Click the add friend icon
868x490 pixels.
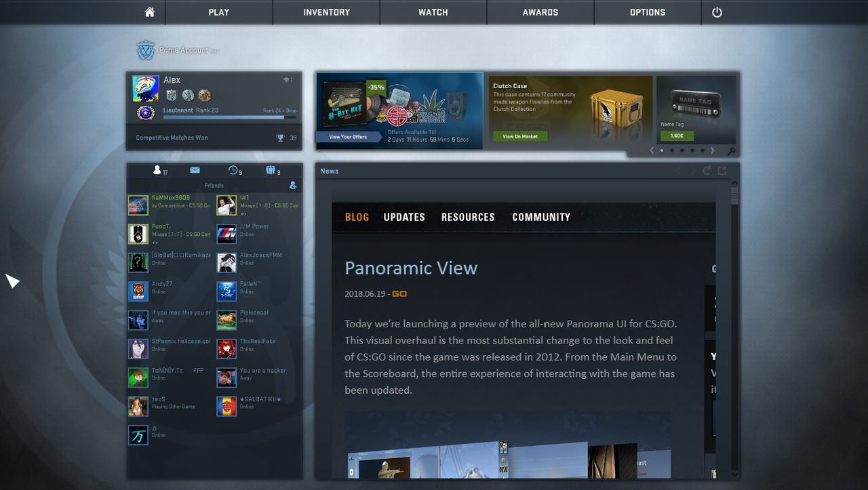[x=293, y=185]
